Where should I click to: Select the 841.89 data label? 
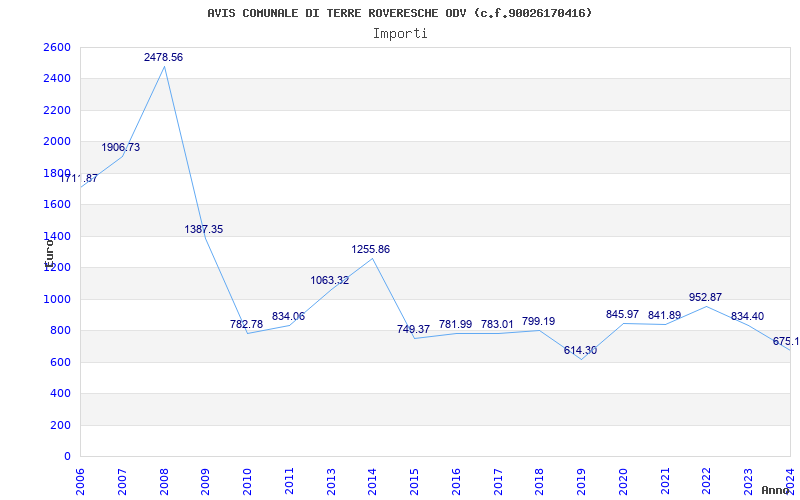(664, 316)
